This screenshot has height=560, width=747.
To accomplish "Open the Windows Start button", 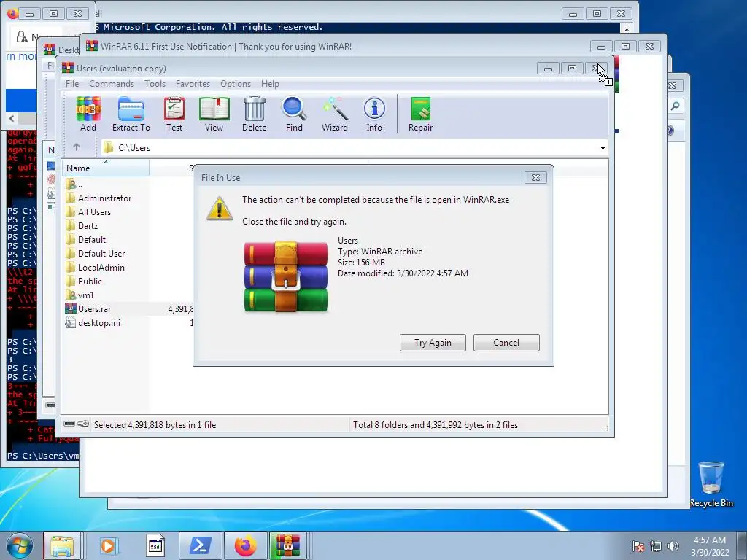I will pyautogui.click(x=19, y=545).
